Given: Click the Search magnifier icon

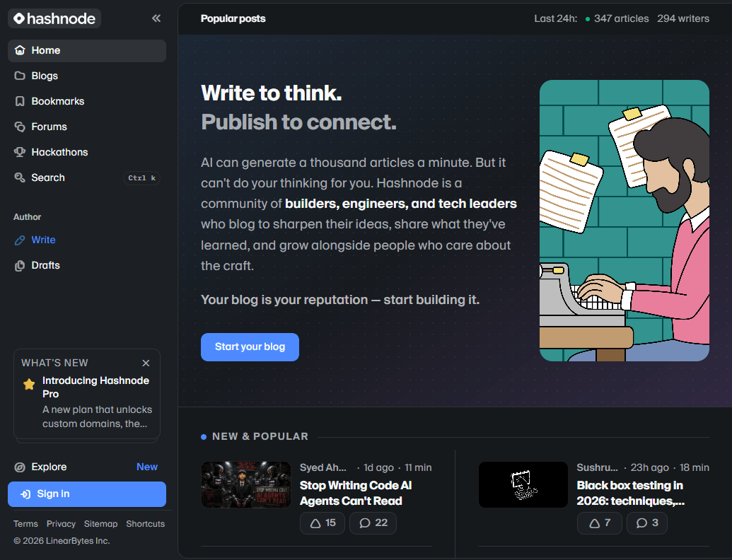Looking at the screenshot, I should click(x=20, y=177).
